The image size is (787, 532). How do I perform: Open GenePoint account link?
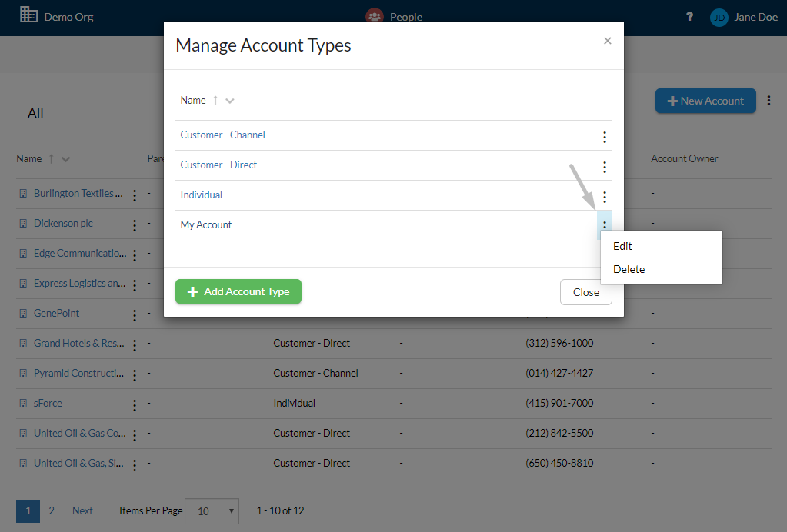coord(56,314)
